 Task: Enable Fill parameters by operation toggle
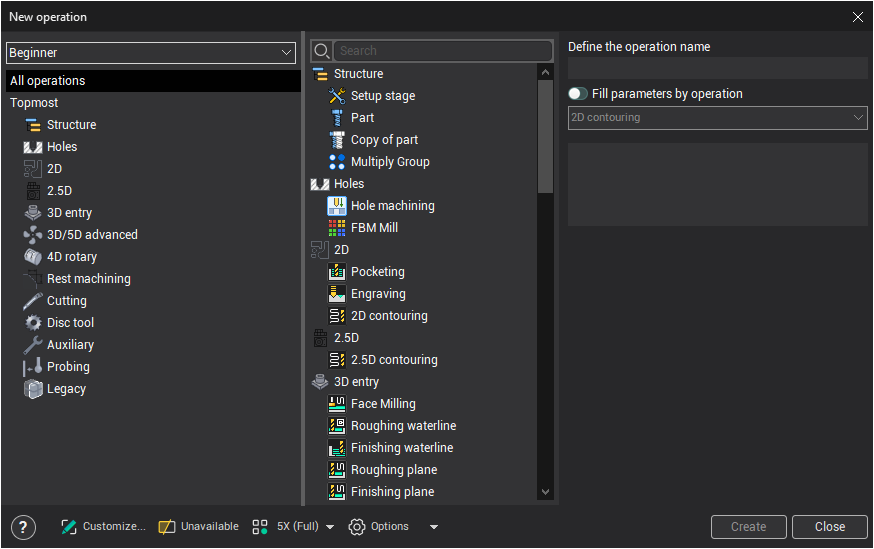[x=577, y=94]
